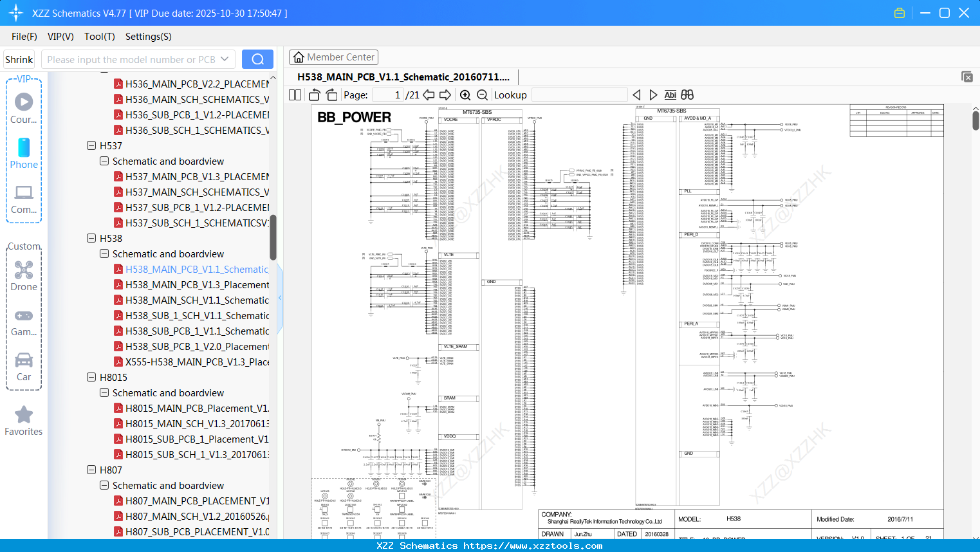Collapse the H8015 tree node
The height and width of the screenshot is (552, 980).
(x=91, y=377)
